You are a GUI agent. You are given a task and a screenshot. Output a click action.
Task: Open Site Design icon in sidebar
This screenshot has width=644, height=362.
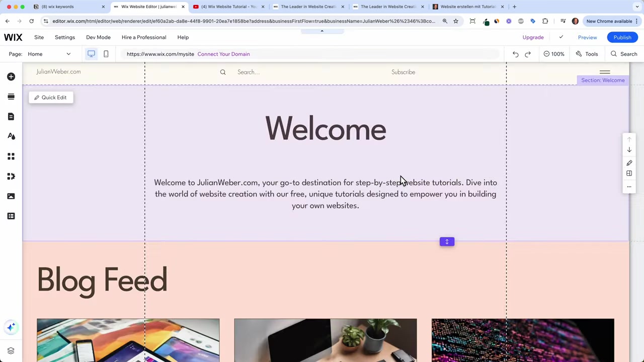click(x=11, y=136)
